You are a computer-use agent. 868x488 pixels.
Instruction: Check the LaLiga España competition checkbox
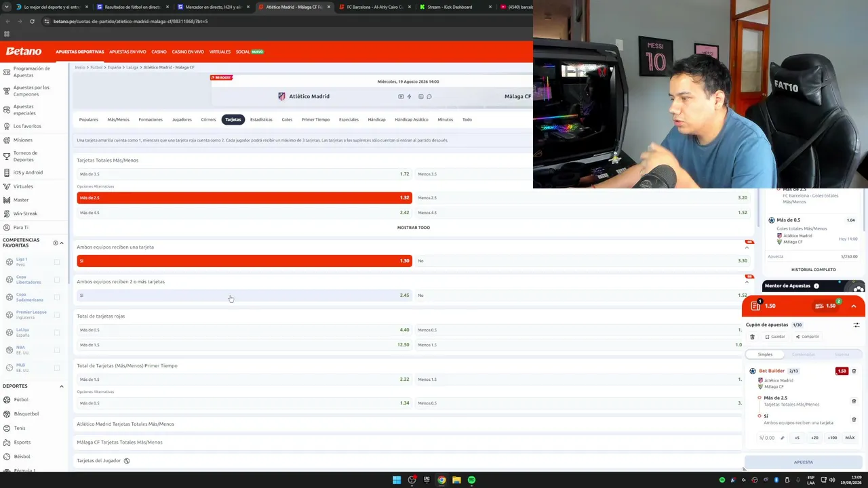[57, 332]
